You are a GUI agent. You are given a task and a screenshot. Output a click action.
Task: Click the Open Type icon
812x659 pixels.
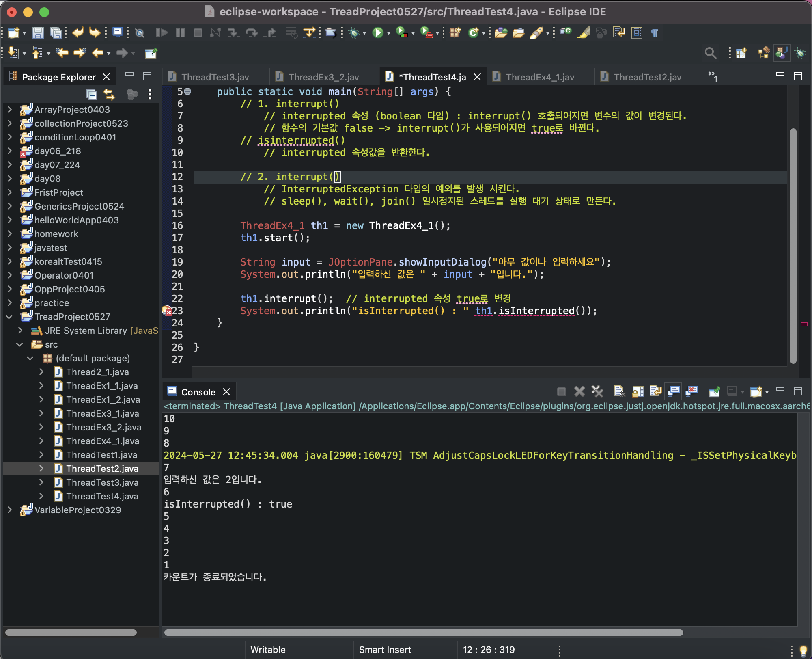point(501,32)
